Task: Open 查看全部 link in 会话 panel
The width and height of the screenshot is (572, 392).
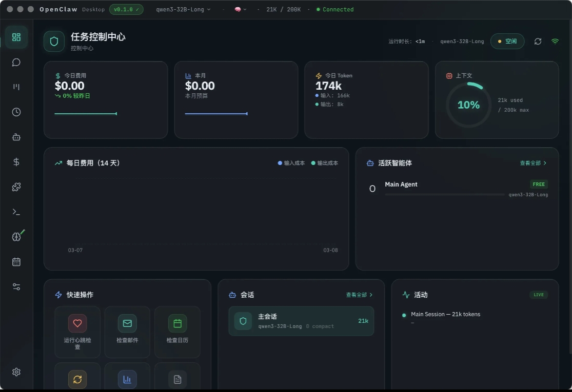Action: tap(359, 295)
